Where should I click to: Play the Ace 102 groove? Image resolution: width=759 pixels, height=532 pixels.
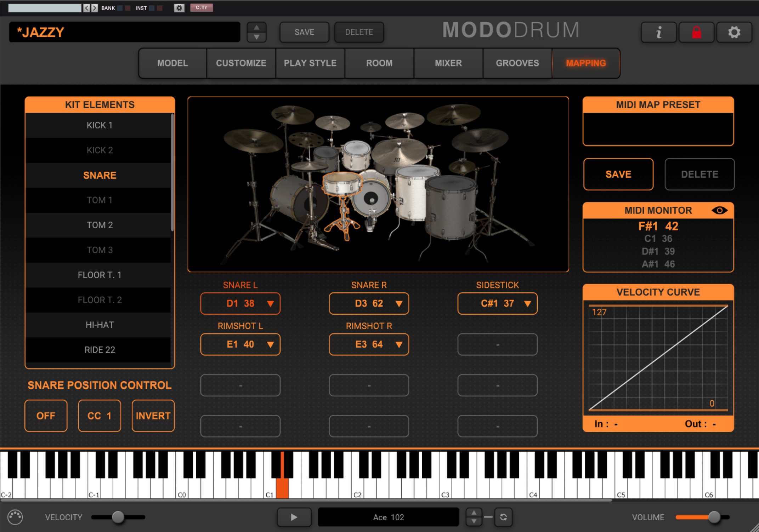(x=294, y=517)
